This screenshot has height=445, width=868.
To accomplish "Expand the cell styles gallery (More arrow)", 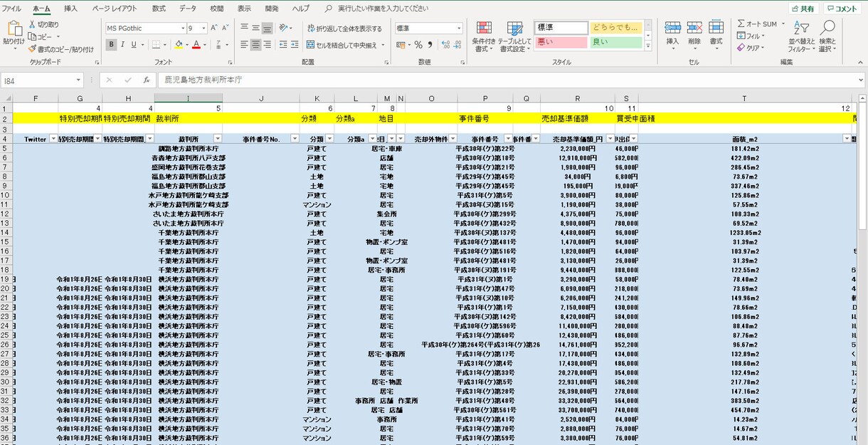I will pyautogui.click(x=647, y=45).
